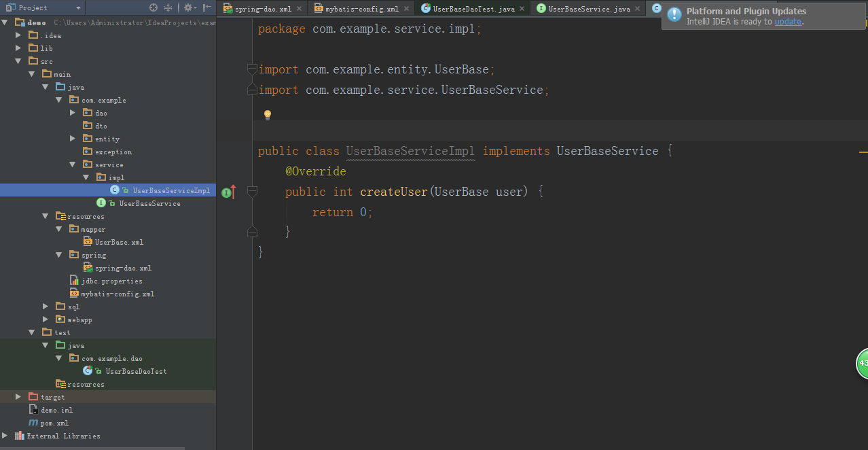Viewport: 868px width, 450px height.
Task: Select the main resources folder
Action: [86, 216]
